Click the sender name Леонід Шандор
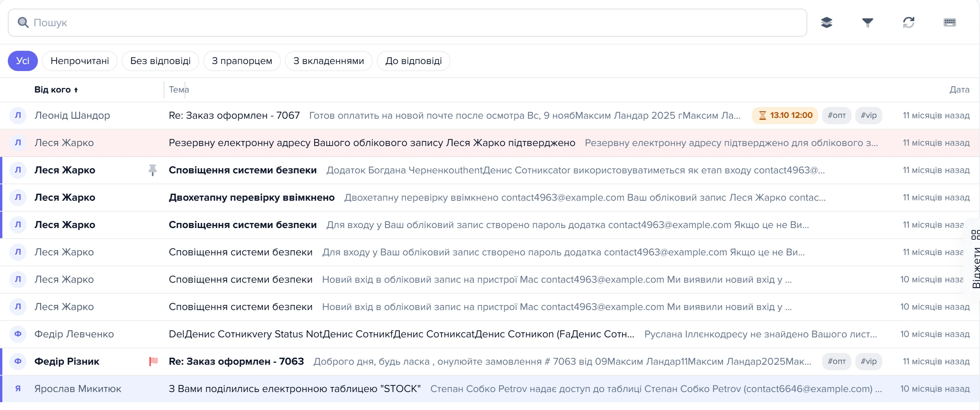The height and width of the screenshot is (410, 980). [72, 116]
